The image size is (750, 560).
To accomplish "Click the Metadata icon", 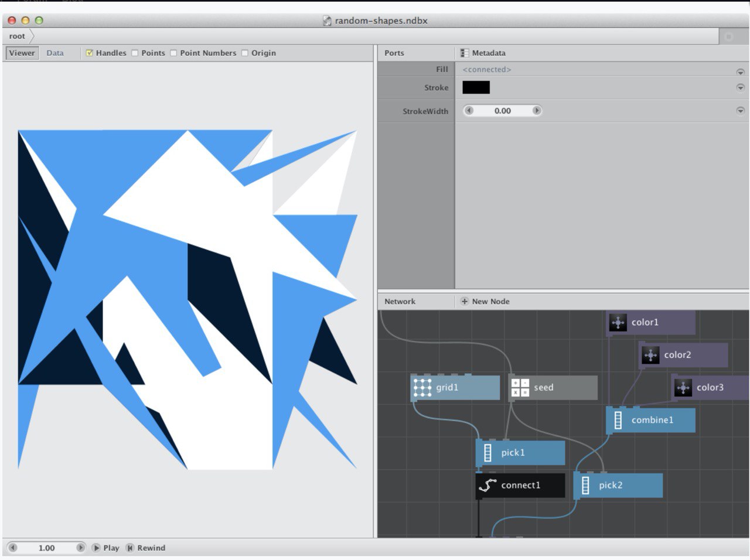I will (465, 53).
